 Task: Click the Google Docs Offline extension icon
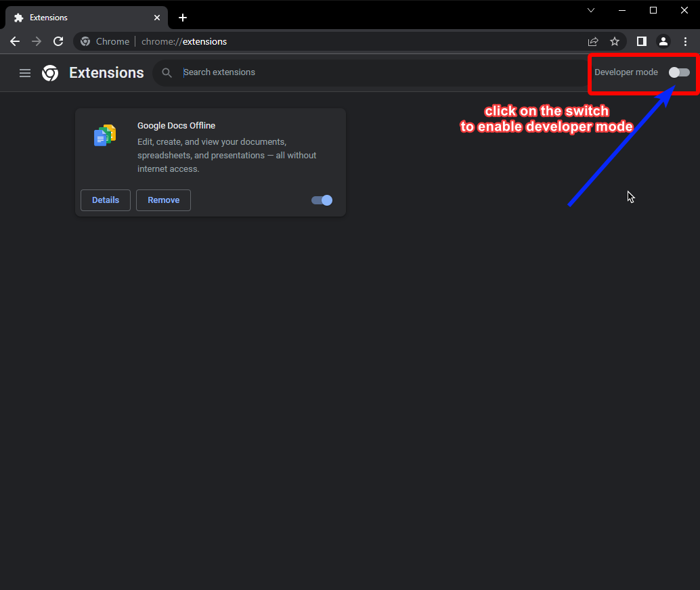pos(105,135)
